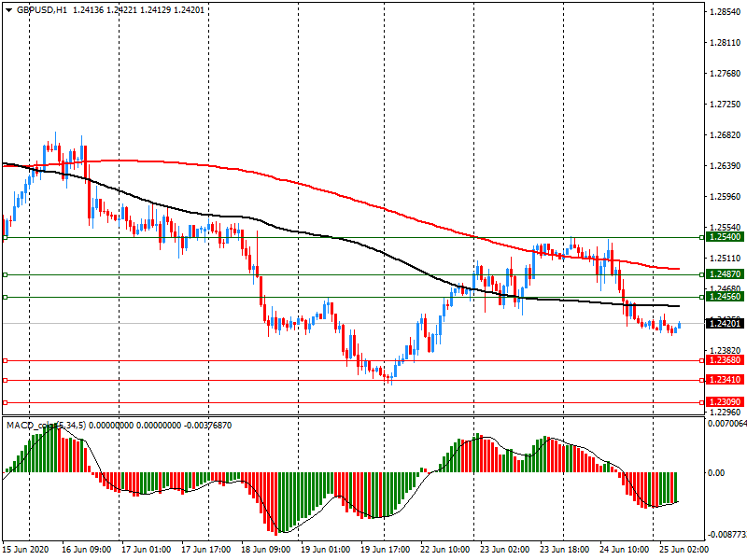Select the 1.23680 red support label
Screen dimensions: 747x560
(x=725, y=360)
